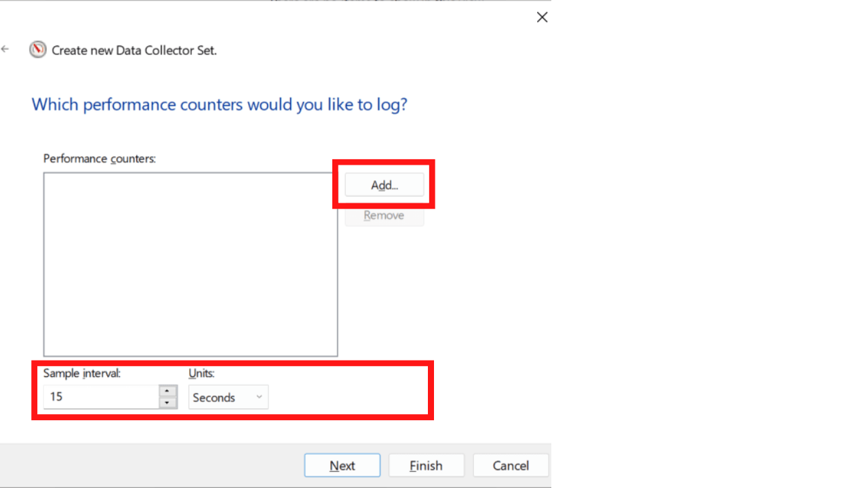The height and width of the screenshot is (488, 868).
Task: Click the back arrow in the wizard header
Action: pos(5,49)
